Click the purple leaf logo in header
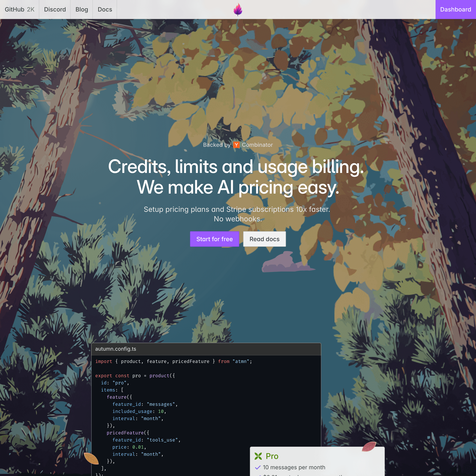This screenshot has width=476, height=476. click(238, 9)
